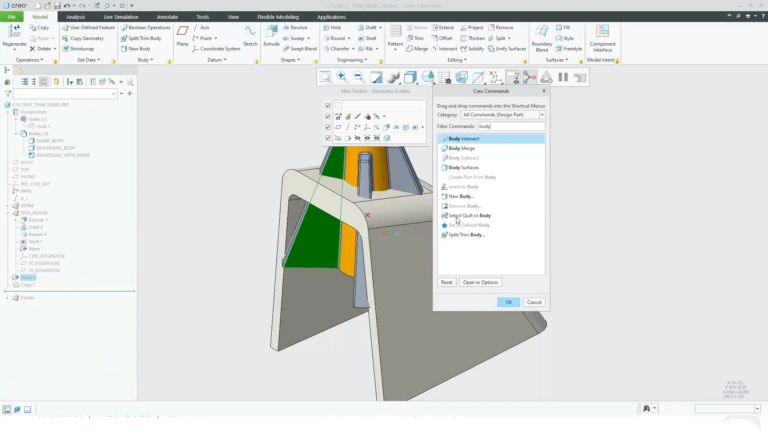Click the Regenerate icon

coord(14,37)
